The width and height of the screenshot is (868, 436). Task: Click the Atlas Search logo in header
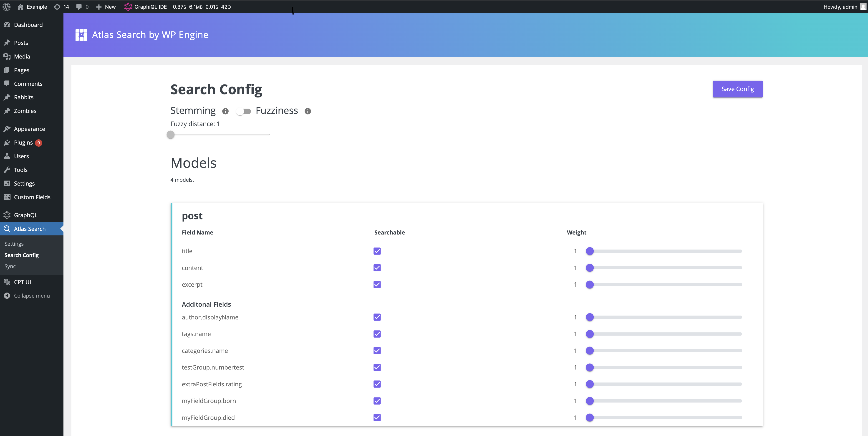point(81,35)
